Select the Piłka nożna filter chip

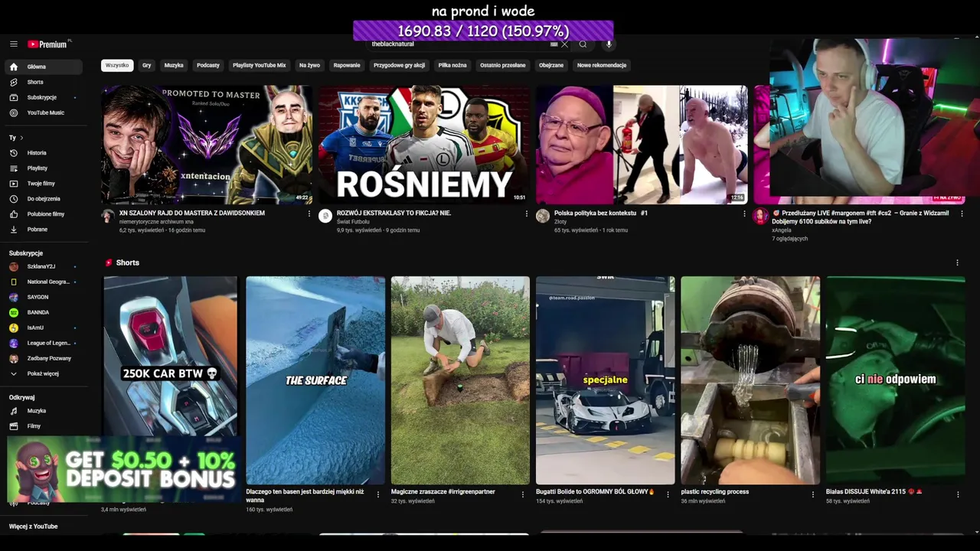(x=452, y=66)
